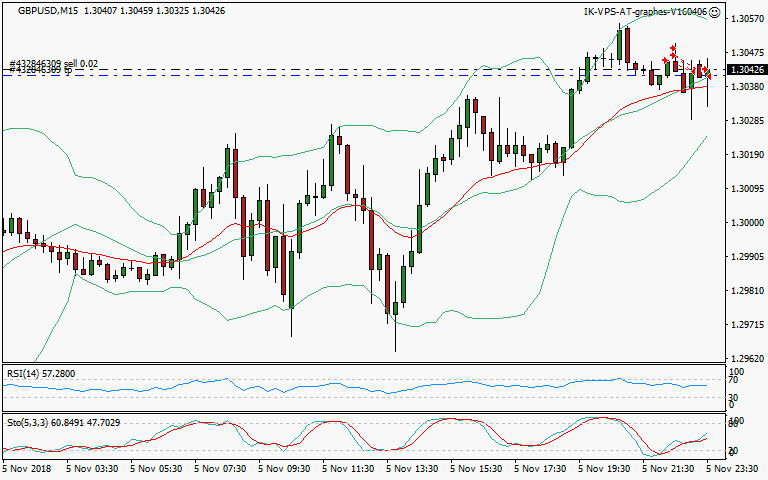Click the 5 Nov 19:30 time label
Screen dimensions: 768x480
605,469
